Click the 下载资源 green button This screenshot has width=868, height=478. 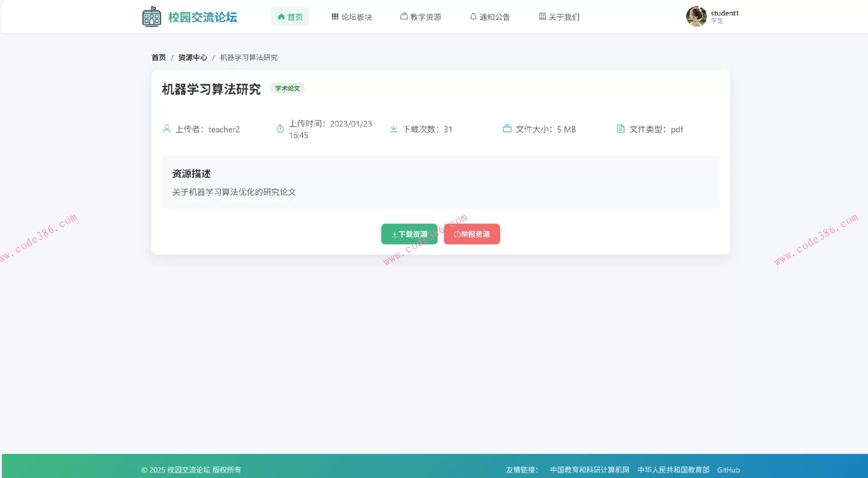[x=409, y=234]
